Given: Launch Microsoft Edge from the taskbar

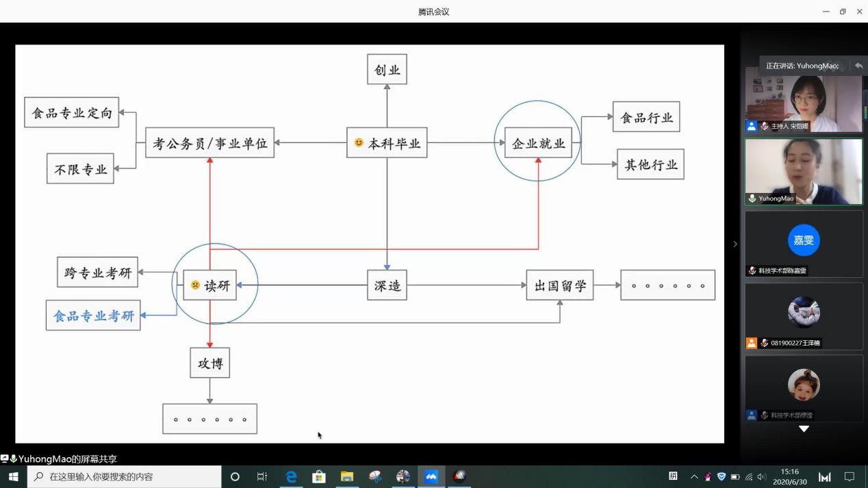Looking at the screenshot, I should [x=291, y=476].
